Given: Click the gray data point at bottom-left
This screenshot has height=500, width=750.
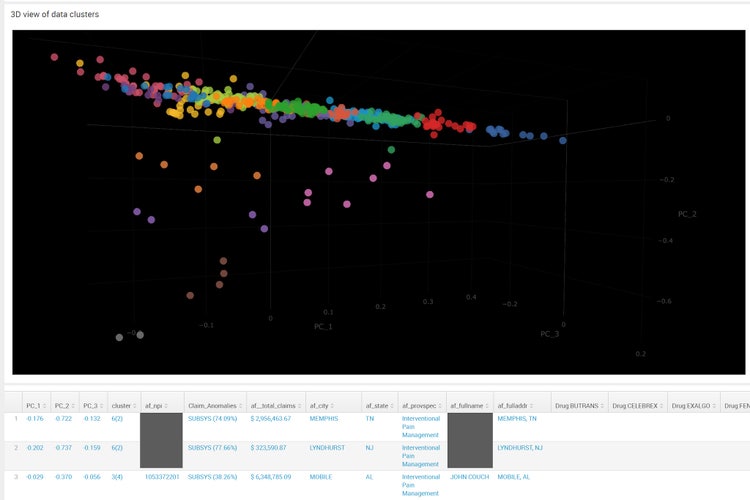Looking at the screenshot, I should click(x=120, y=337).
